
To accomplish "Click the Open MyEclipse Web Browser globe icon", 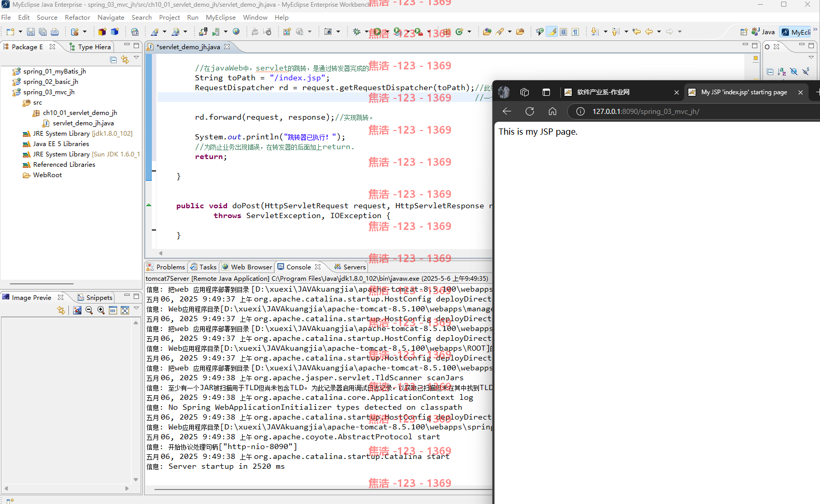I will (x=236, y=32).
